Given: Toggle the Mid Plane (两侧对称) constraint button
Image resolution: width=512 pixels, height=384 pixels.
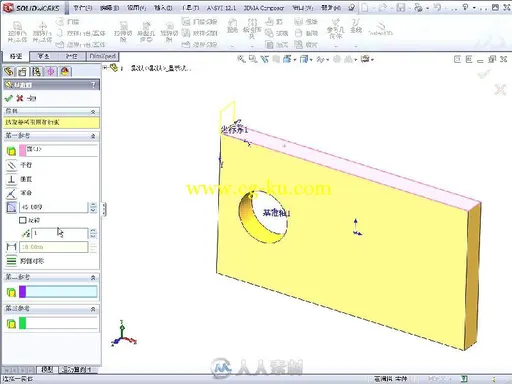Looking at the screenshot, I should click(x=11, y=261).
